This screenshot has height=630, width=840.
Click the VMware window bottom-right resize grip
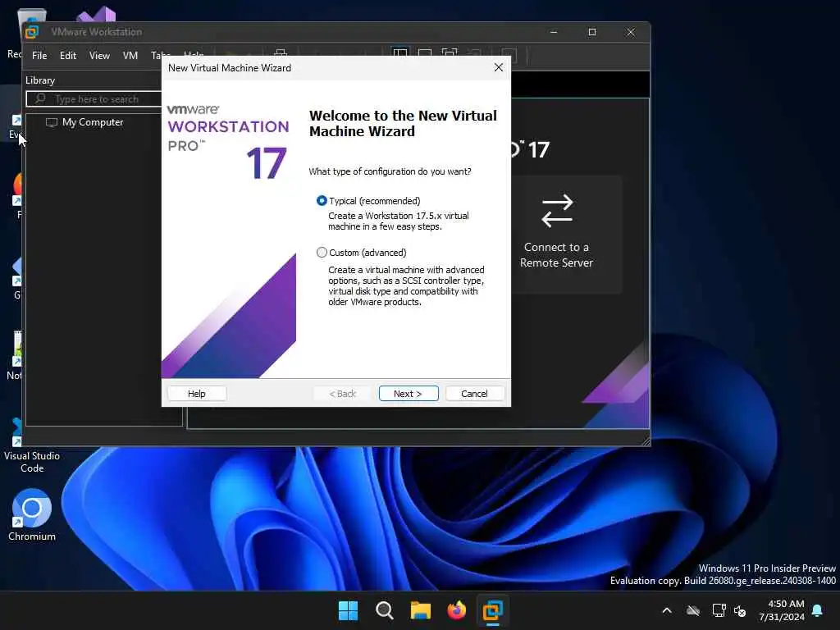(x=646, y=441)
